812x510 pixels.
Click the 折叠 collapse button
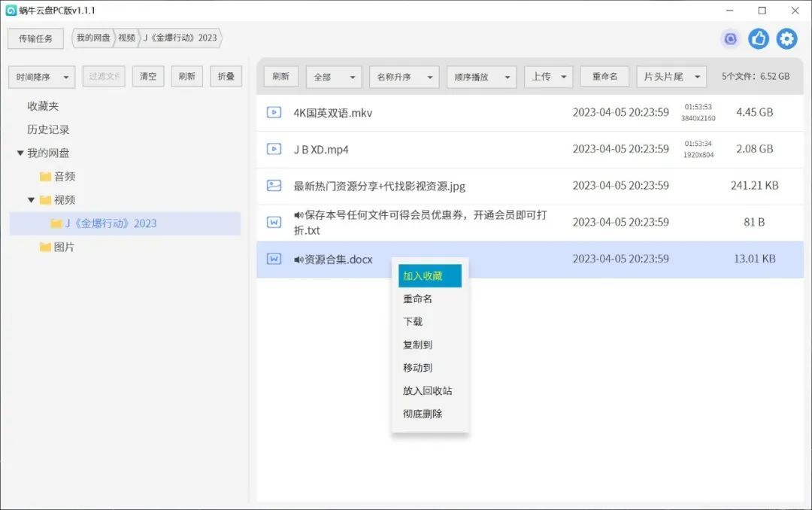tap(226, 76)
